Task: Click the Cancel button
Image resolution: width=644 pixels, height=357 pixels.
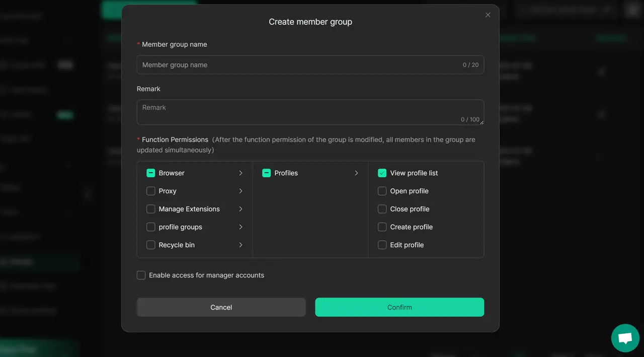Action: click(221, 307)
